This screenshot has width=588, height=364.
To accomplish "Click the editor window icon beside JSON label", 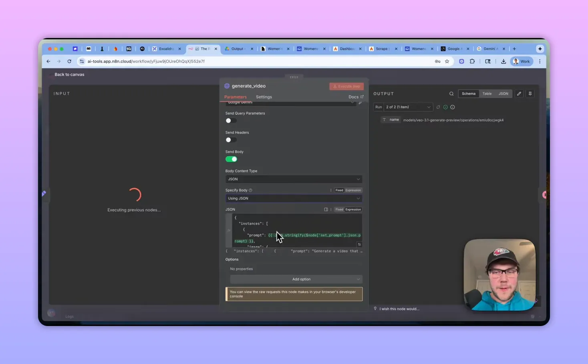I will click(326, 210).
